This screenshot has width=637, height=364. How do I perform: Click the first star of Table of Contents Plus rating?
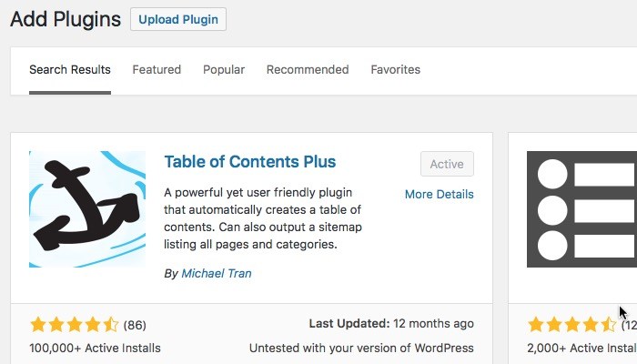point(38,325)
